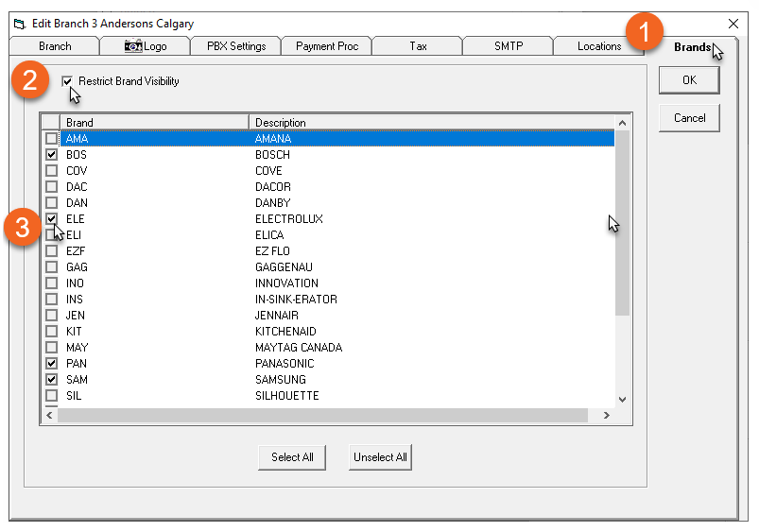Image resolution: width=759 pixels, height=532 pixels.
Task: Uncheck the PAN brand checkbox
Action: (x=51, y=363)
